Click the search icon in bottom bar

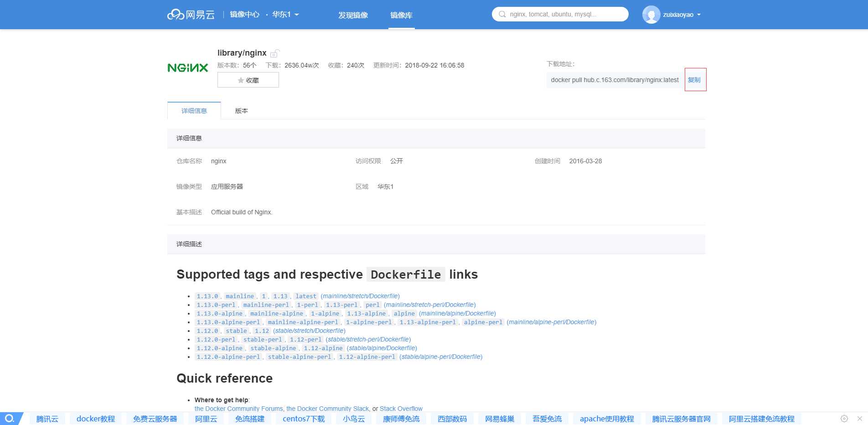(10, 418)
